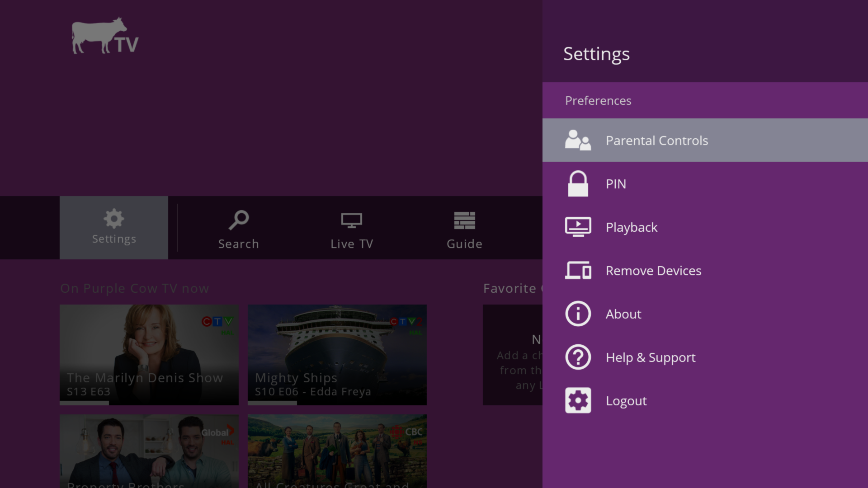The height and width of the screenshot is (488, 868).
Task: Click the Help & Support text
Action: [x=650, y=357]
